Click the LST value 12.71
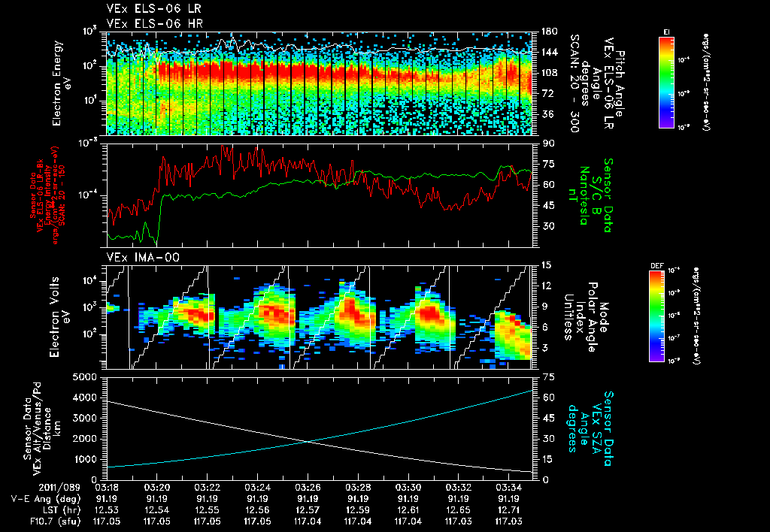The height and width of the screenshot is (532, 770). (508, 510)
